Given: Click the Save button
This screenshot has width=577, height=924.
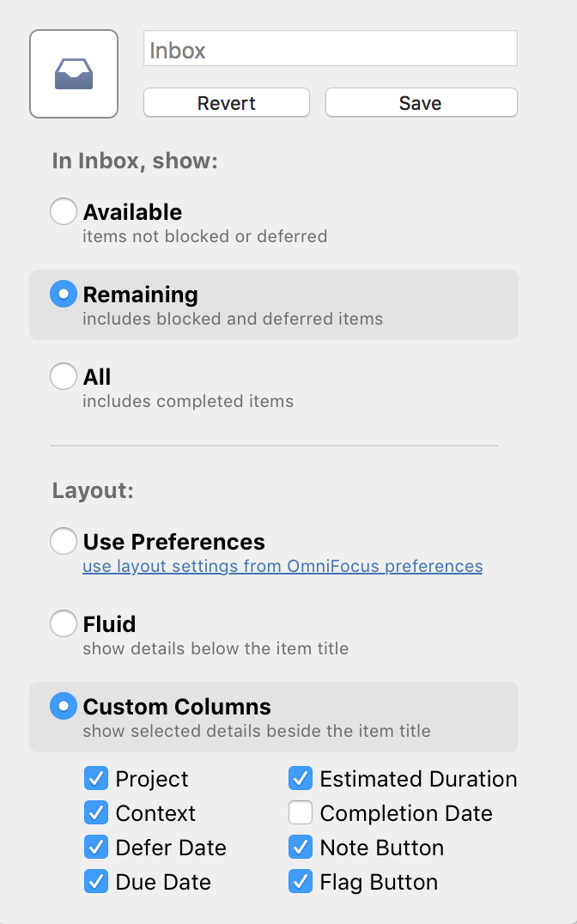Looking at the screenshot, I should point(421,102).
